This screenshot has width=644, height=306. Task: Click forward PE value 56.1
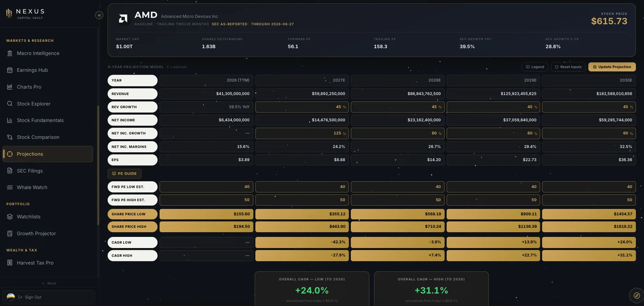click(x=293, y=46)
